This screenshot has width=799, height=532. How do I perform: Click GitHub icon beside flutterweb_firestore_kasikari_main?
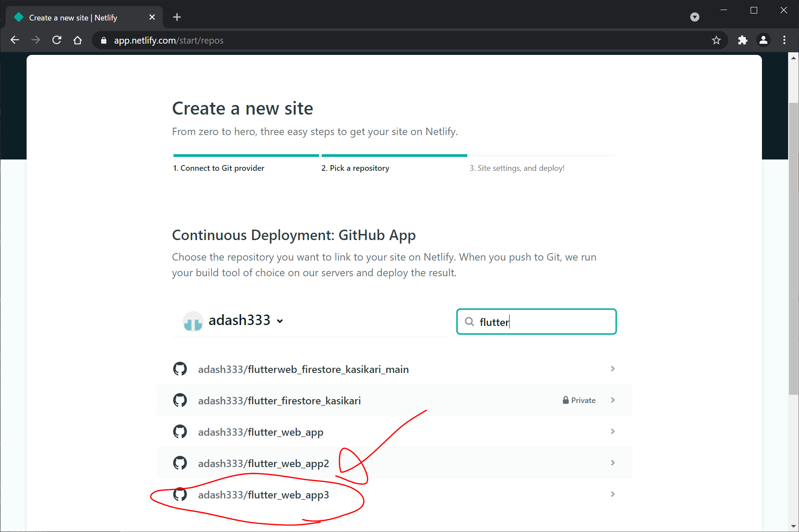click(x=180, y=369)
